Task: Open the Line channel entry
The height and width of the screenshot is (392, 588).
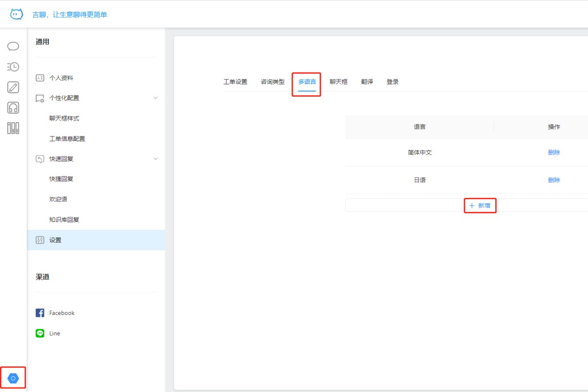Action: click(54, 333)
